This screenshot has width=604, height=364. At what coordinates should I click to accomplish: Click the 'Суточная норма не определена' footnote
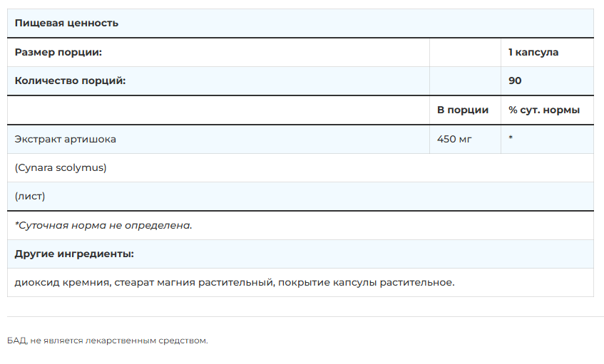(103, 225)
